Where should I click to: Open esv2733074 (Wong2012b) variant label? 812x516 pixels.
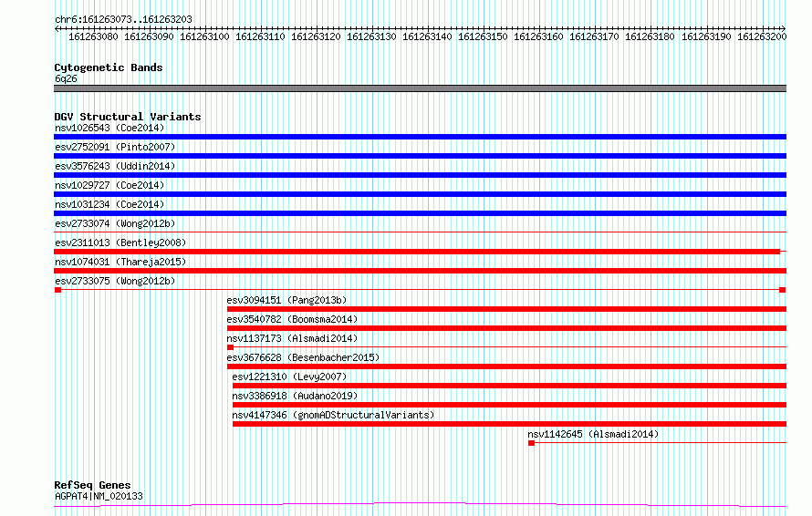(x=115, y=223)
